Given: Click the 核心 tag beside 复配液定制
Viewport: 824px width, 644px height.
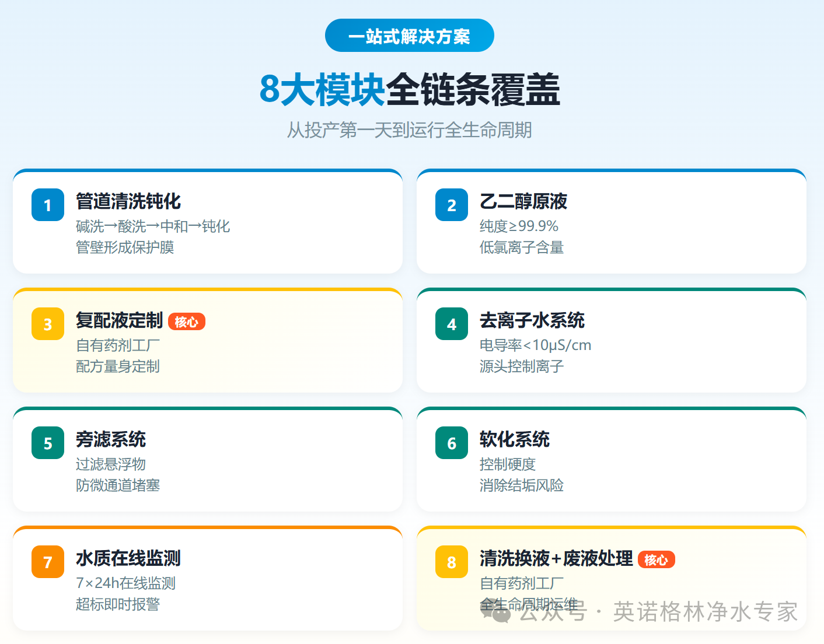Looking at the screenshot, I should [x=187, y=321].
